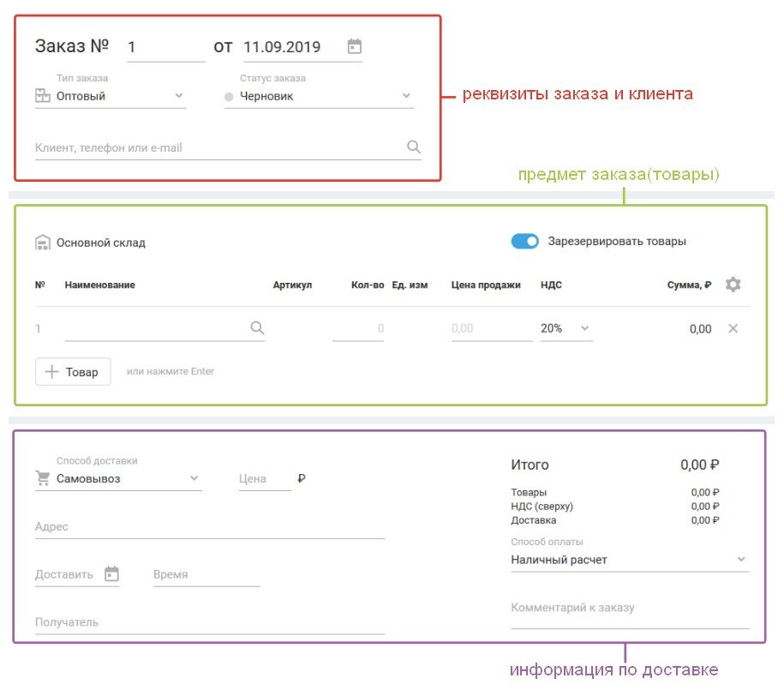
Task: Open the Доставить date calendar icon
Action: 111,574
